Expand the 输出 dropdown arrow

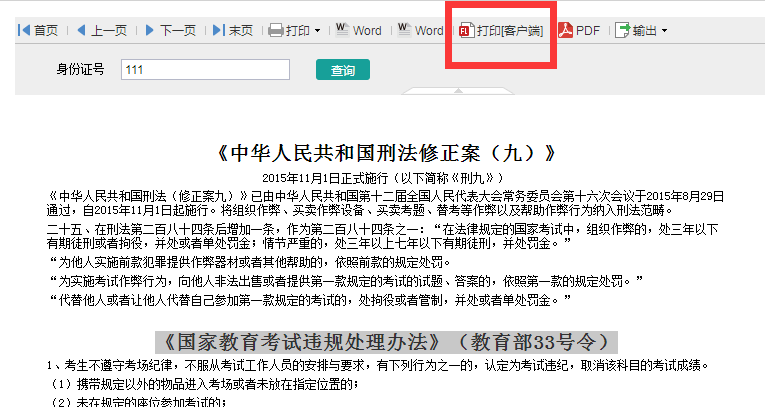(664, 32)
